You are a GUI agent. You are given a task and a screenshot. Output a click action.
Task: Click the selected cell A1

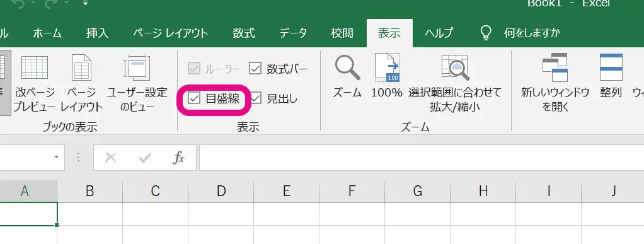[x=28, y=214]
